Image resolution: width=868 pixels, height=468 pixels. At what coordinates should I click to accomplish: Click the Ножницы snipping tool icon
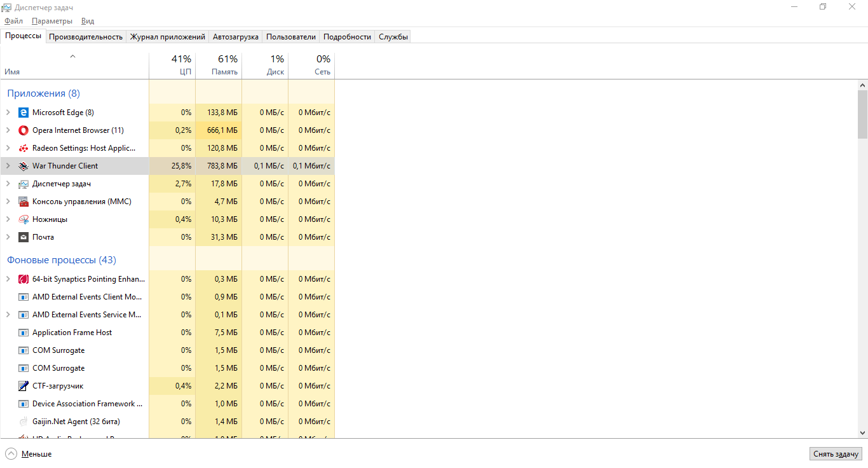pyautogui.click(x=24, y=219)
